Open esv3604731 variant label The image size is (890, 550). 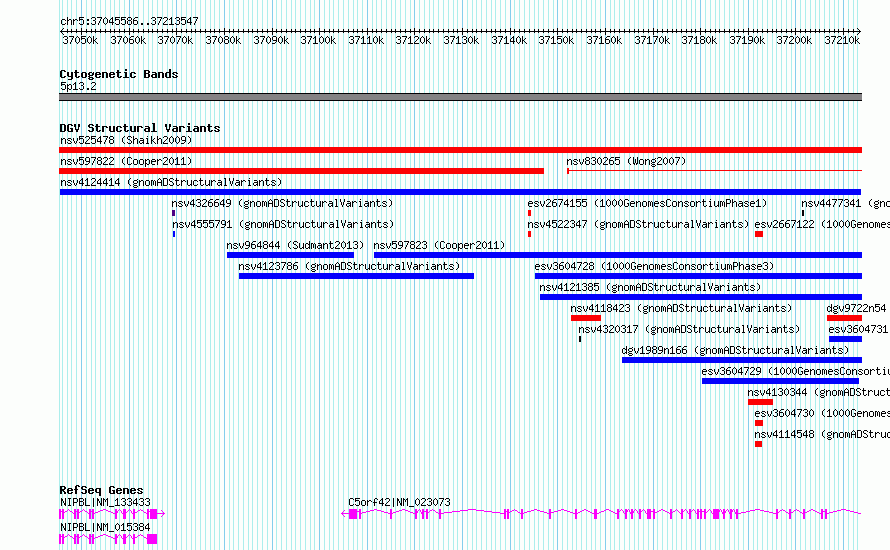858,329
